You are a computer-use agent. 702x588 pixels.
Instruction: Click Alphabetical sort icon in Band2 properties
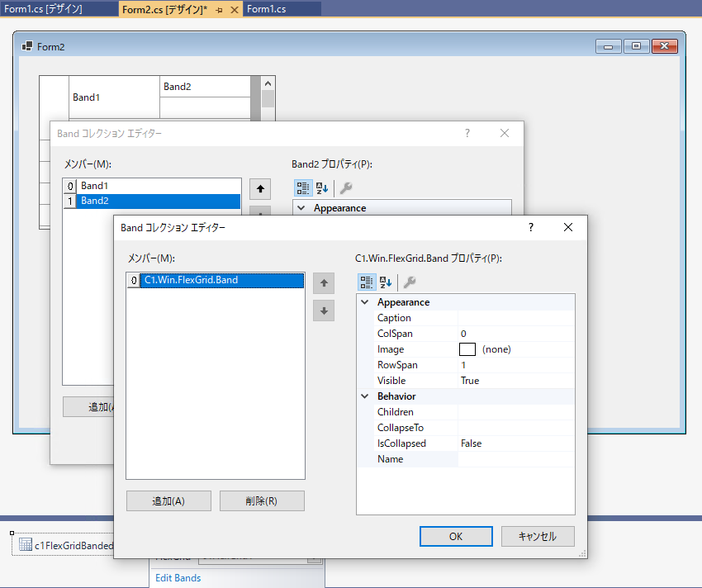(322, 188)
